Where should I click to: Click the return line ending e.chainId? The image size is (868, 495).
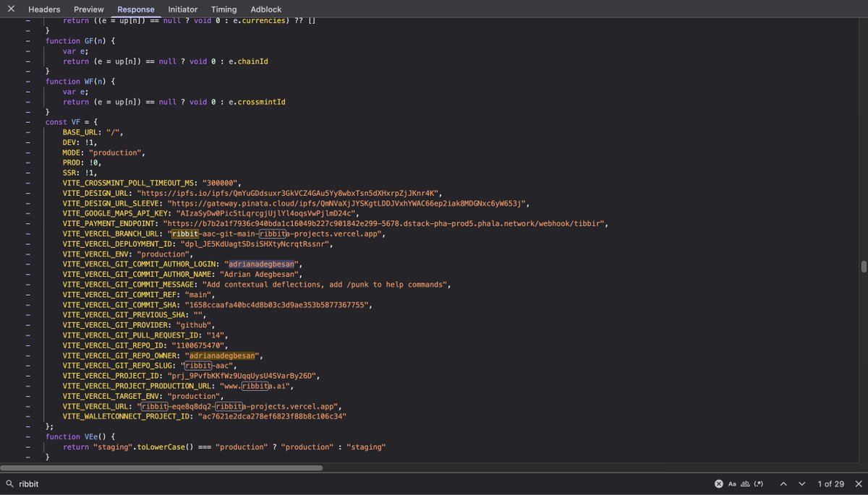(166, 61)
